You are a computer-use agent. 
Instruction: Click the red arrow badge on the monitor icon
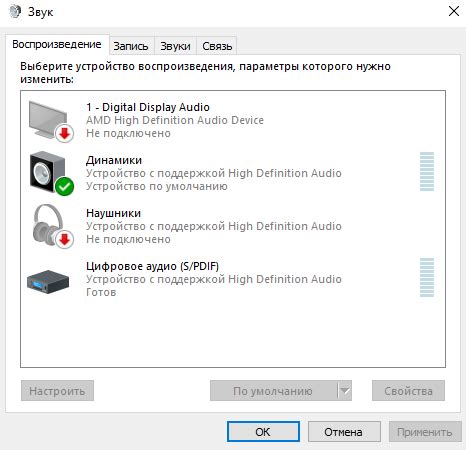point(64,133)
